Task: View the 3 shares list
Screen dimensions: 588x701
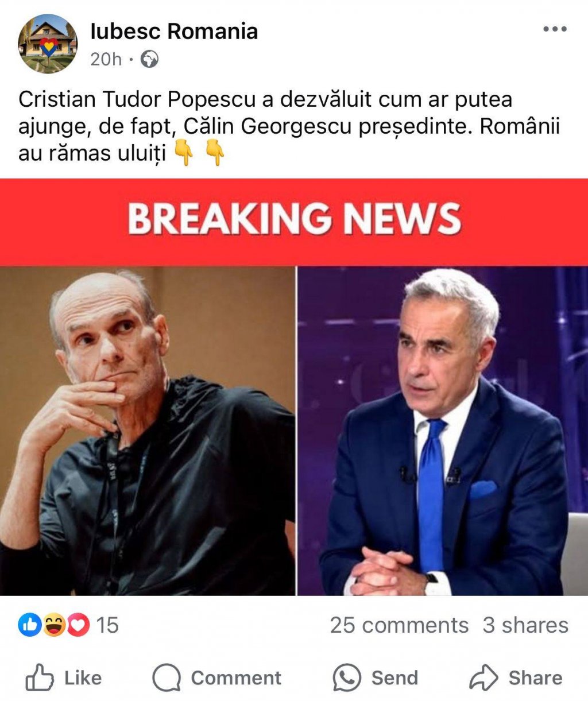Action: 525,625
